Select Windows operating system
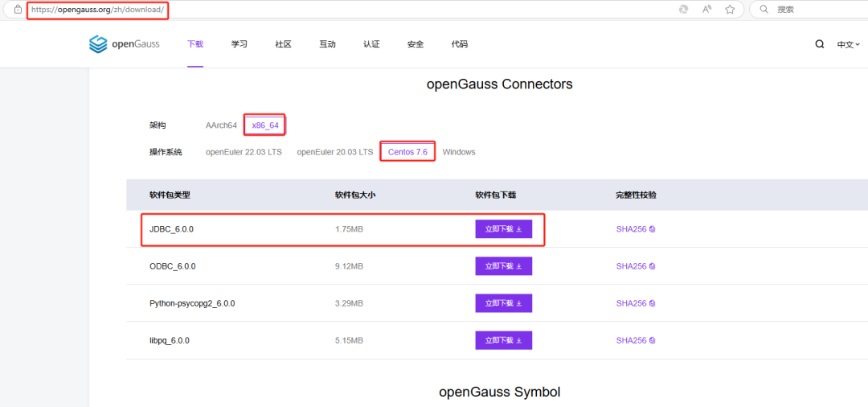Image resolution: width=868 pixels, height=407 pixels. [x=459, y=152]
